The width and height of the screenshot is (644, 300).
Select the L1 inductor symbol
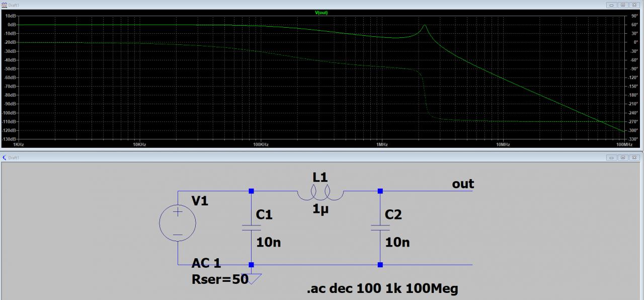[x=320, y=193]
